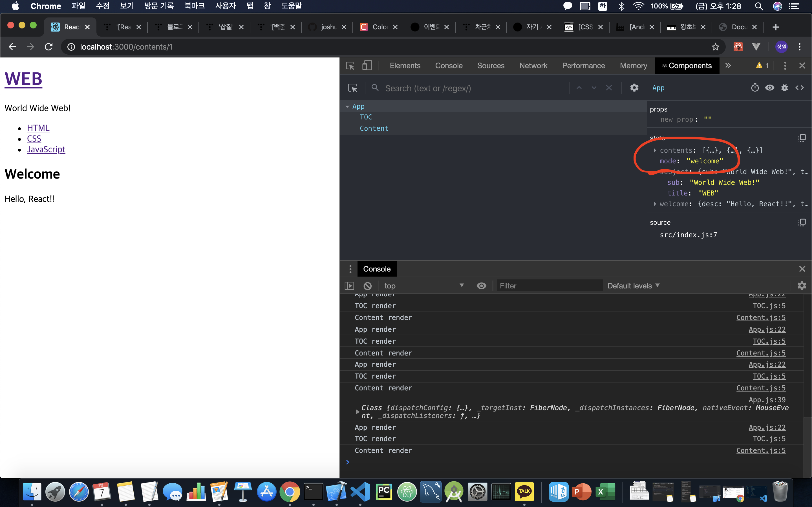
Task: Switch to the Network tab
Action: point(533,65)
